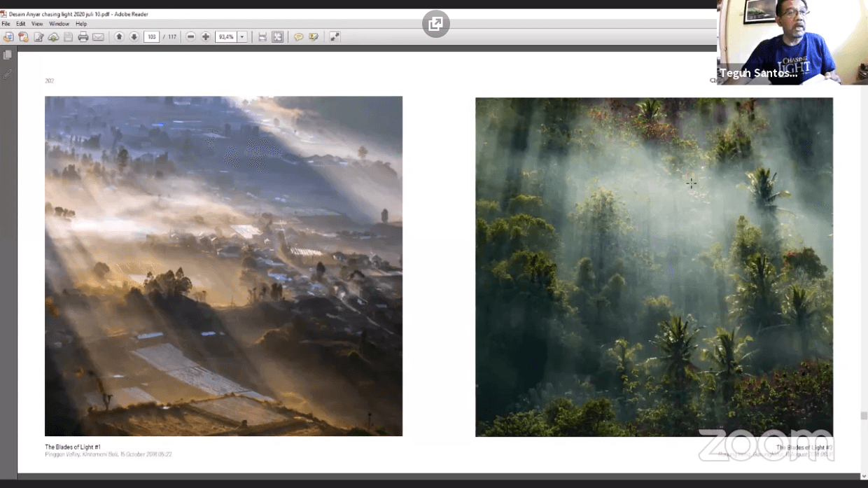Viewport: 868px width, 488px height.
Task: Open the zoom percentage dropdown arrow
Action: point(242,37)
